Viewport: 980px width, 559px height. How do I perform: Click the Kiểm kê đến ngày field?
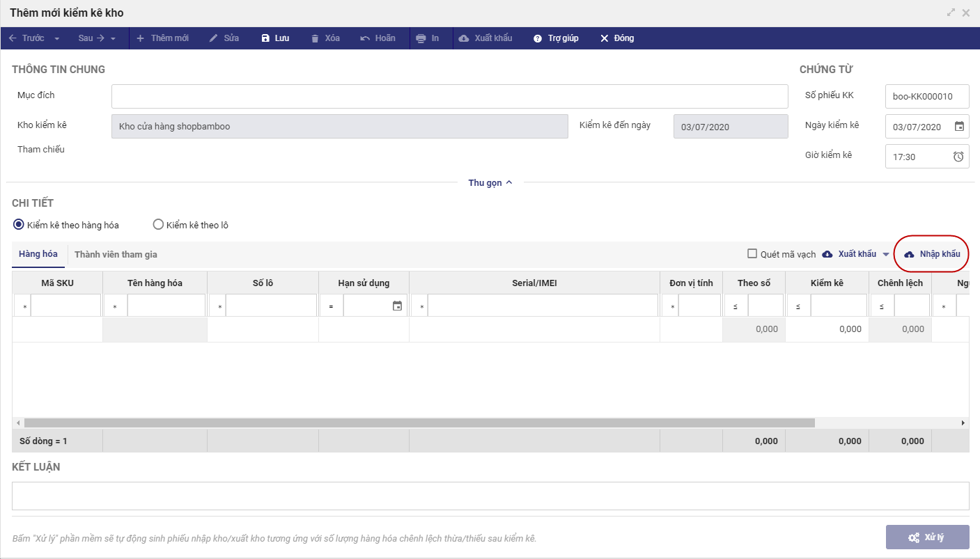tap(731, 127)
